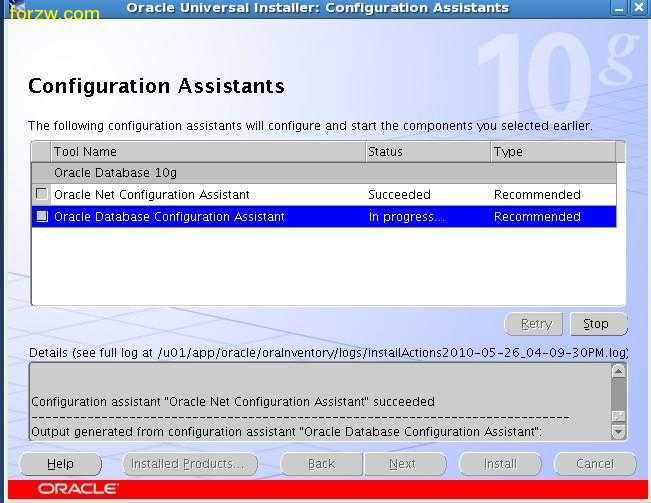This screenshot has width=651, height=503.
Task: Tick the Oracle Net Configuration Assistant checkbox
Action: coord(41,194)
